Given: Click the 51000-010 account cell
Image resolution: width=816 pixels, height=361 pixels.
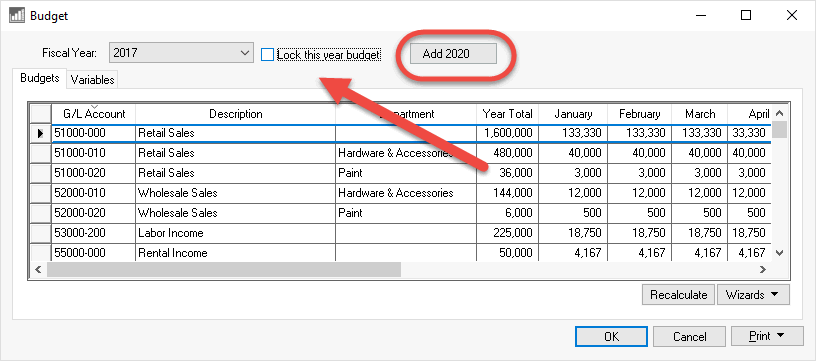Looking at the screenshot, I should coord(94,153).
